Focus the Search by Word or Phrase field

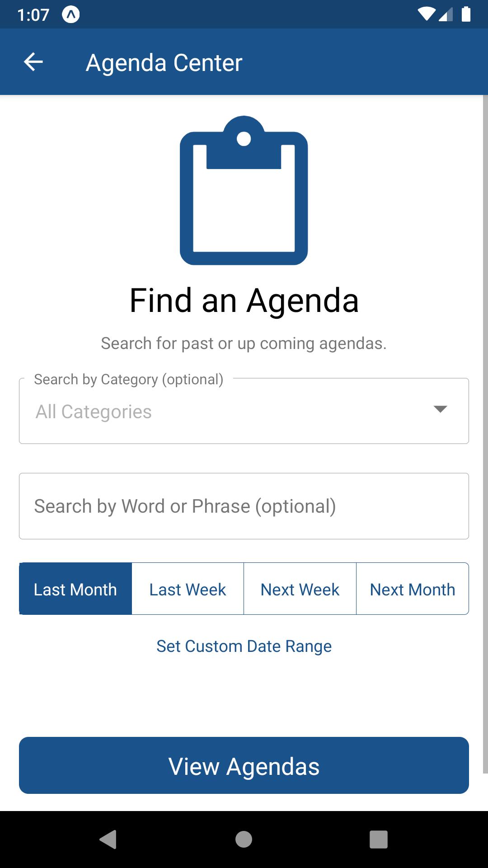tap(244, 506)
